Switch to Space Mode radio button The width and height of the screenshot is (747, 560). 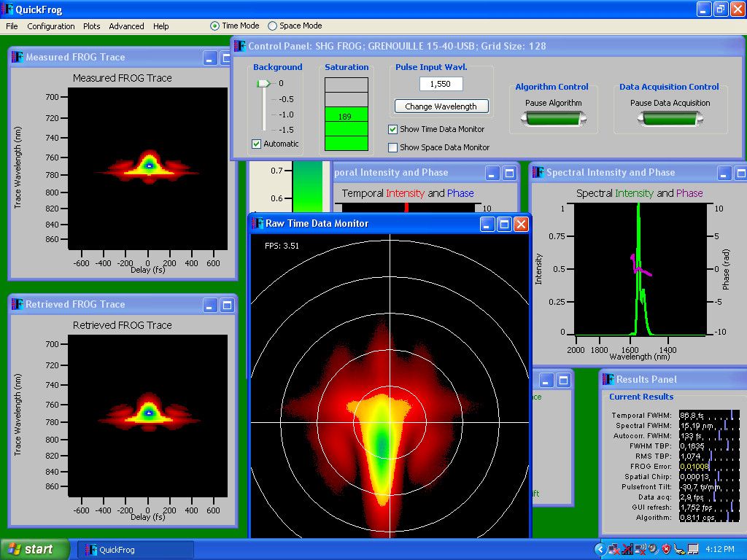273,26
